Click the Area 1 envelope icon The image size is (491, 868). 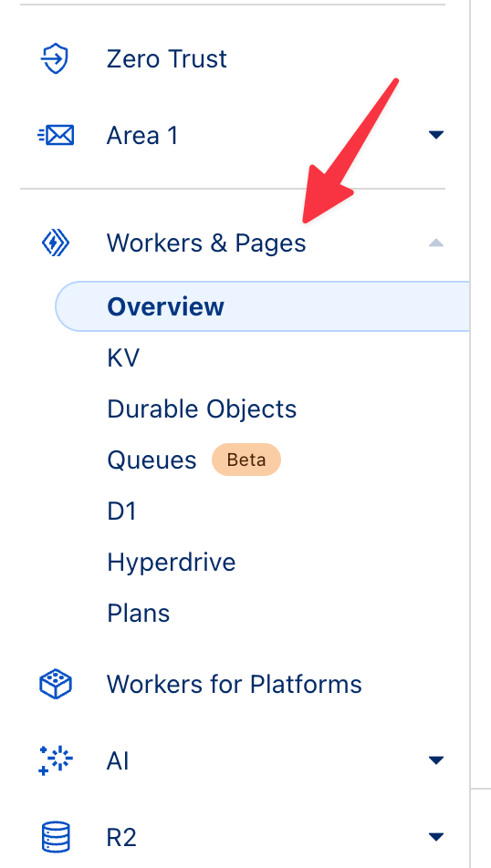(56, 135)
